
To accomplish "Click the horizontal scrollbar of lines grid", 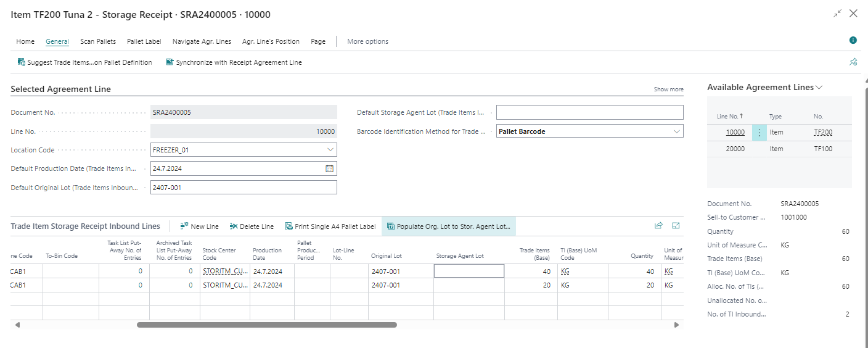I will [x=266, y=325].
